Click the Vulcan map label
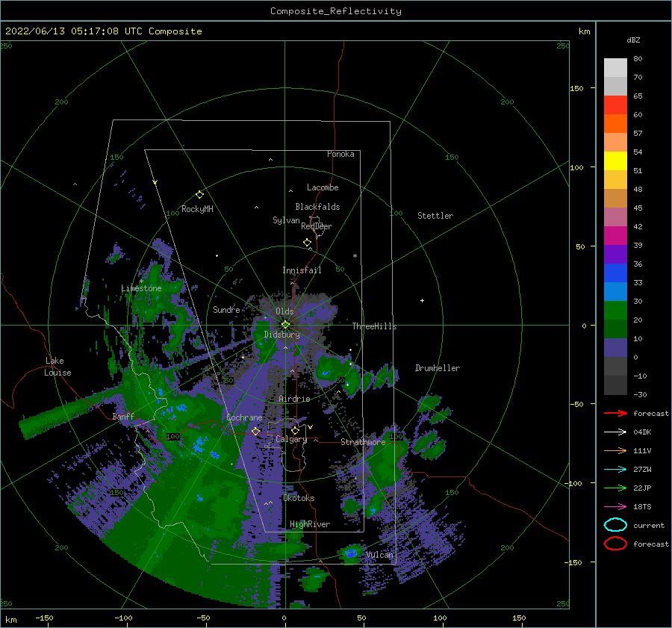 [380, 555]
